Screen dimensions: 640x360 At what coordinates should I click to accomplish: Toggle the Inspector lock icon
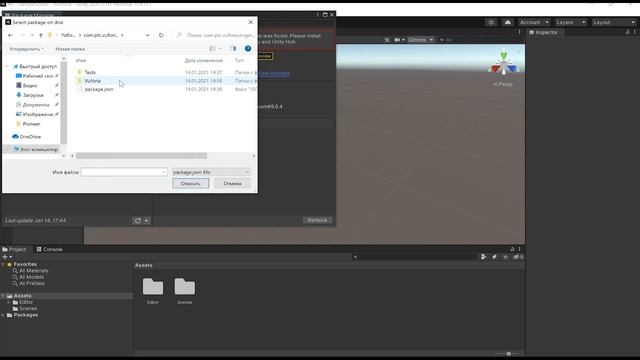[628, 32]
